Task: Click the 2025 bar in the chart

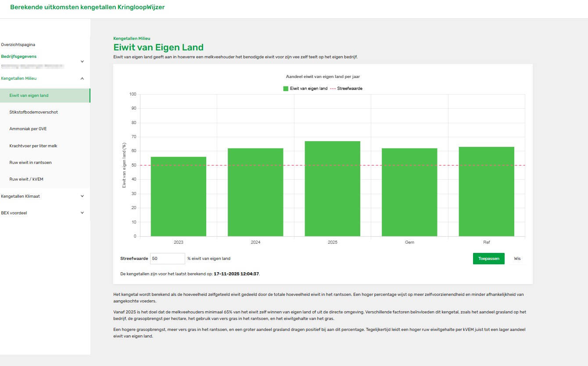Action: click(x=332, y=188)
